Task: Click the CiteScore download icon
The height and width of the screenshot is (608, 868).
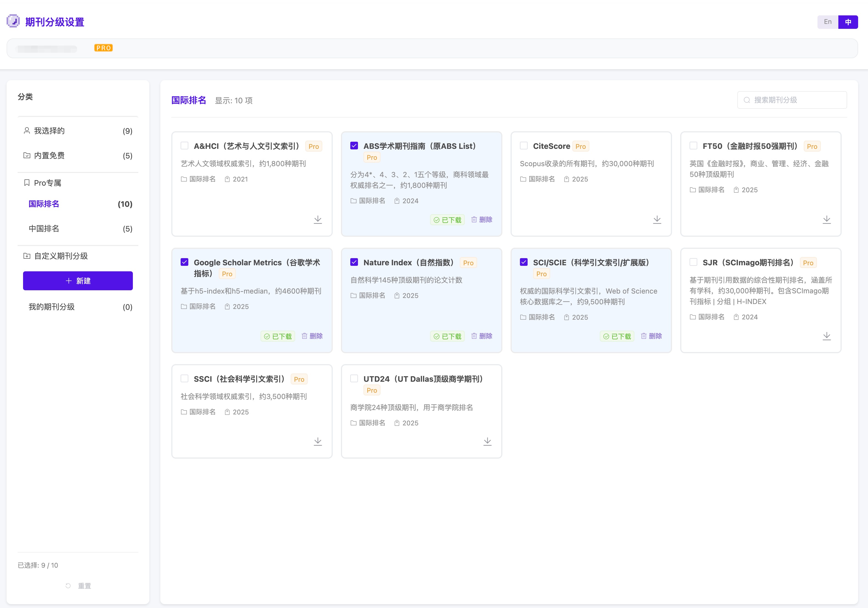Action: [x=657, y=220]
